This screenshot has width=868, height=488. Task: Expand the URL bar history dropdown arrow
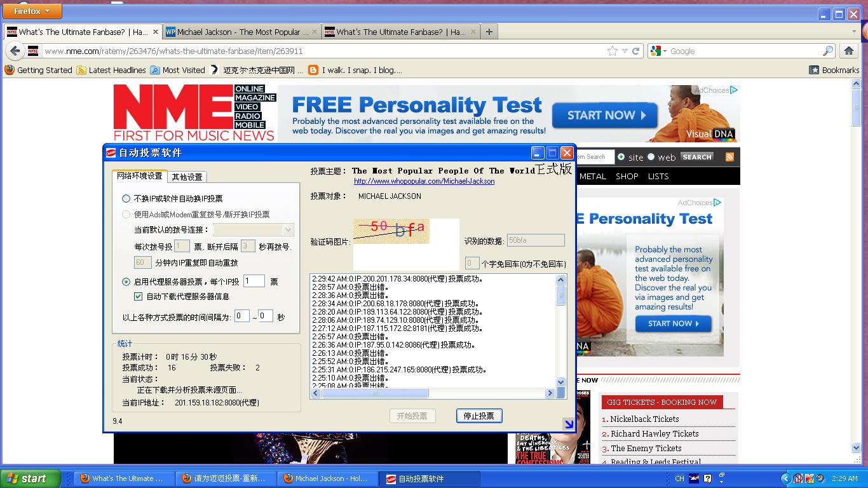[x=625, y=51]
